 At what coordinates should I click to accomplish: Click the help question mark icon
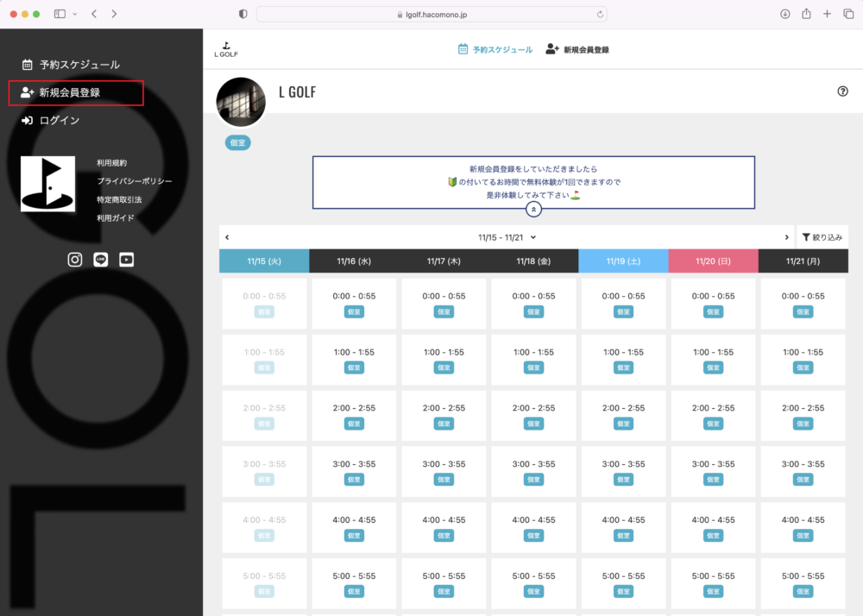[842, 91]
